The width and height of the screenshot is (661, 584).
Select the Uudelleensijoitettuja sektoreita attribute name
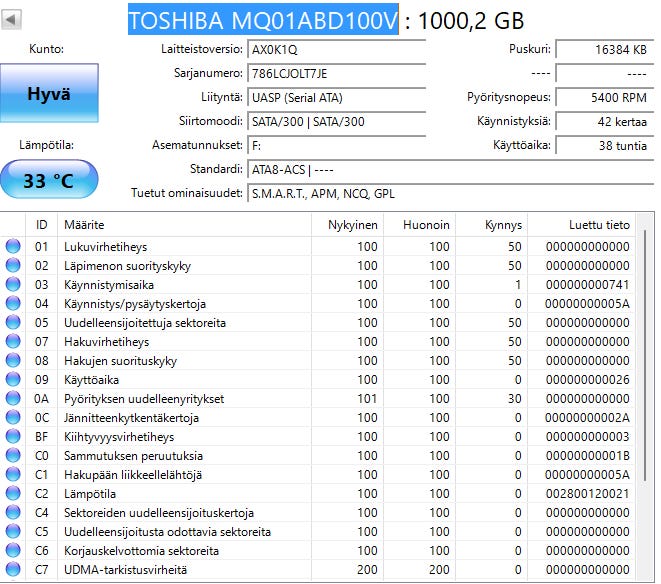(x=145, y=323)
